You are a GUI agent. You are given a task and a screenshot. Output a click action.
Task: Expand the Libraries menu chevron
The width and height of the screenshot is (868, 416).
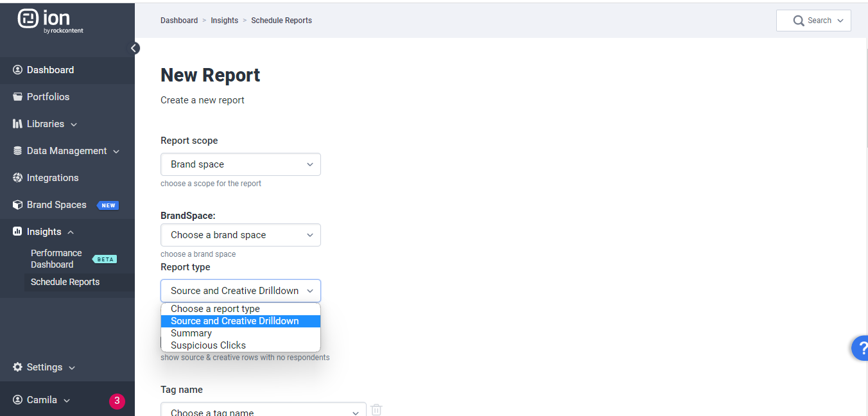coord(74,125)
